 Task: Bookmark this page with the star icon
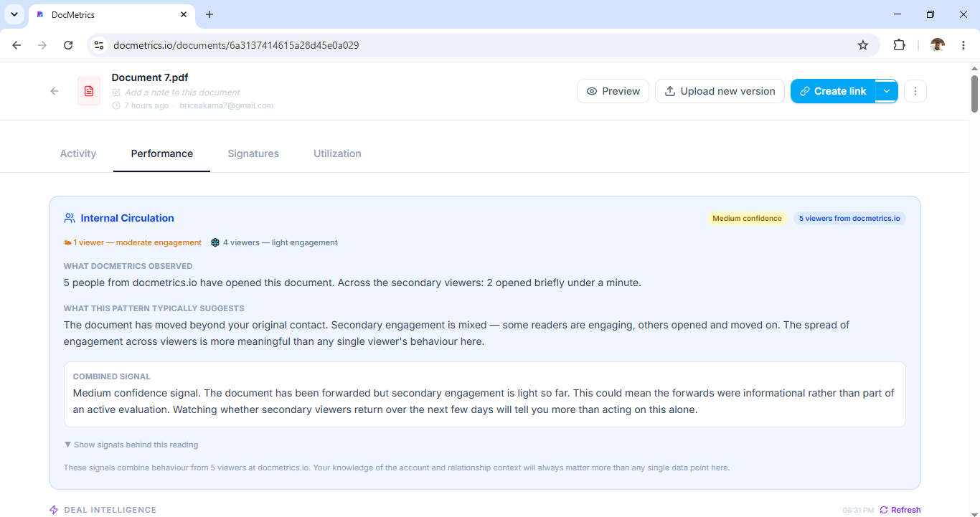click(863, 45)
